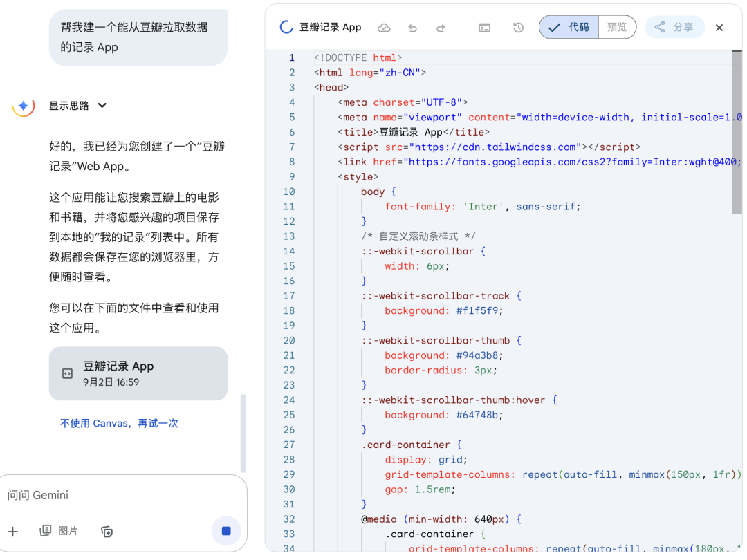Switch the canvas to 预览 view
Viewport: 747px width, 560px height.
pyautogui.click(x=617, y=28)
